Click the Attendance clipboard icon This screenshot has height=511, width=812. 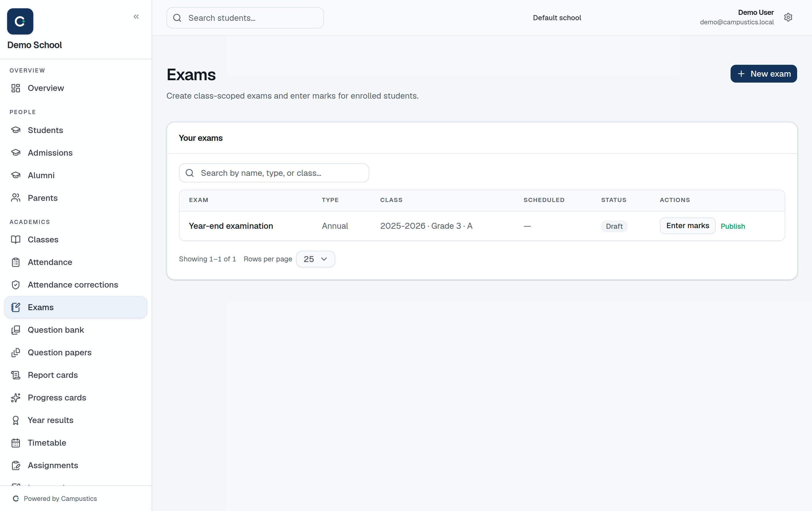[16, 262]
